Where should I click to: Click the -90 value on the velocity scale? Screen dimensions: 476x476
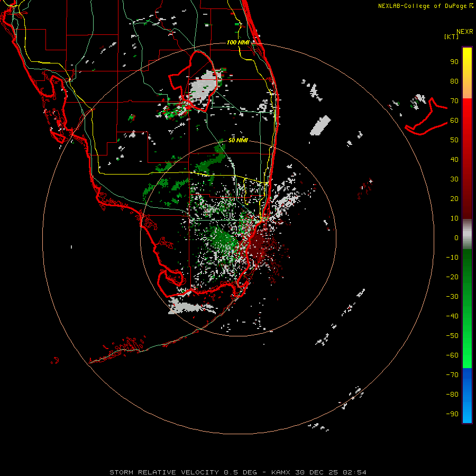pos(452,414)
